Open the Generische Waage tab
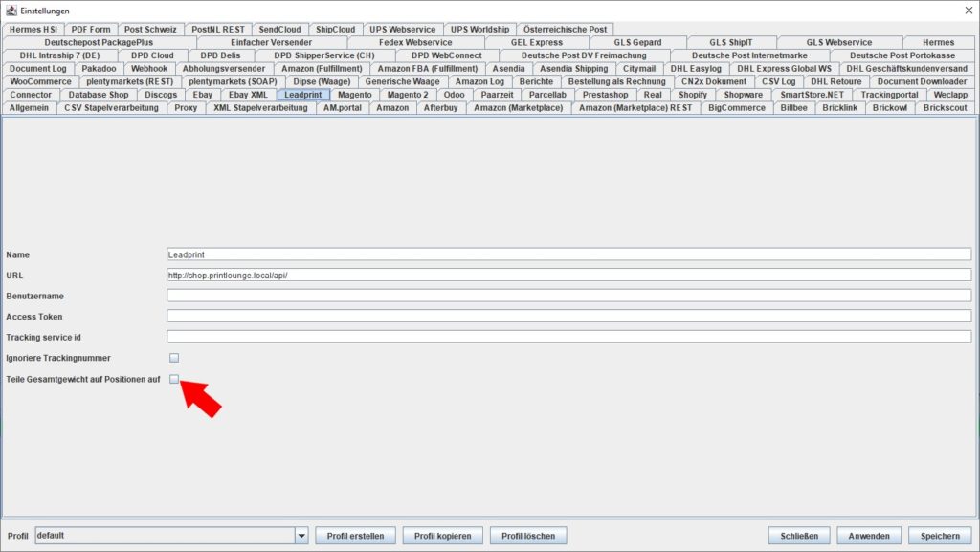 coord(402,81)
